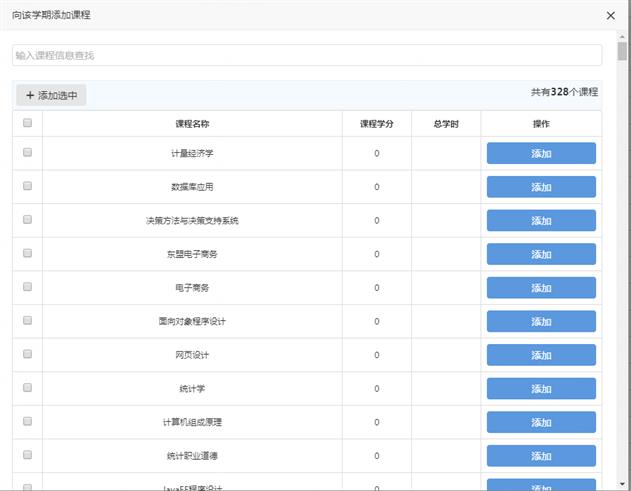
Task: Select the 计算机组成原理 name cell
Action: coord(192,422)
